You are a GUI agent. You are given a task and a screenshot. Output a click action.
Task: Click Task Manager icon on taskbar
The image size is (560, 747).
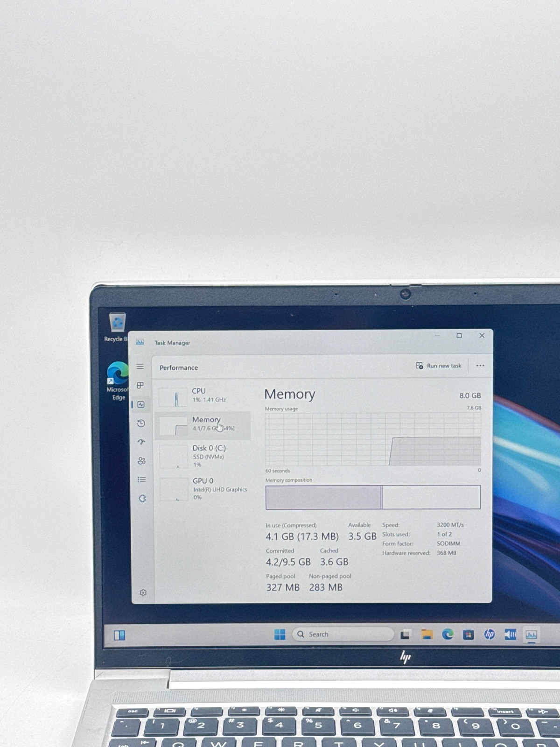pos(531,634)
